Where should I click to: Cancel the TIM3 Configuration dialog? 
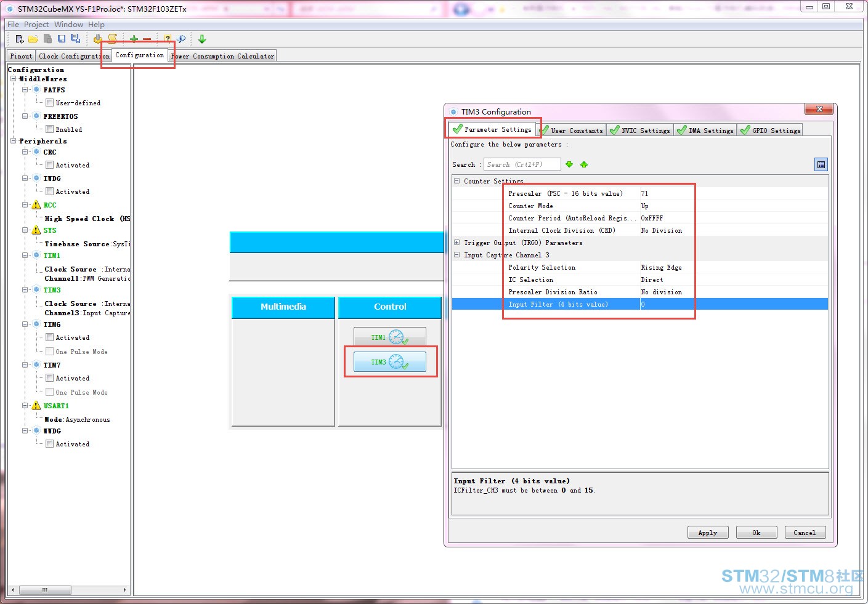[x=805, y=533]
